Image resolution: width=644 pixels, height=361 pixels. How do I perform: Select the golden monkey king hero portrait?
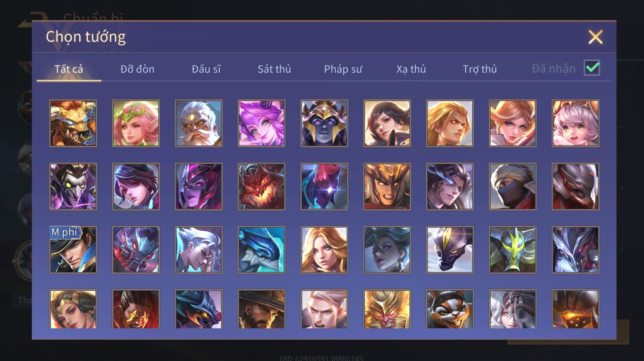pos(387,309)
